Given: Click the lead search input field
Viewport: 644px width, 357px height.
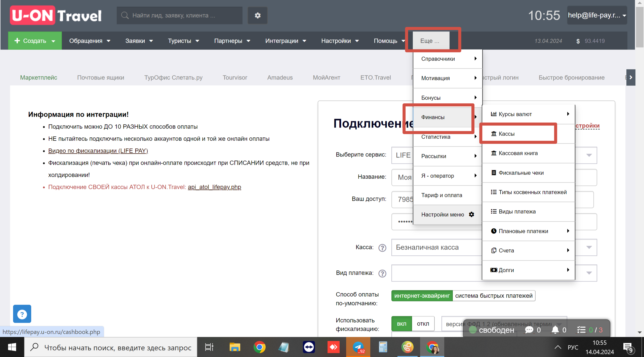Looking at the screenshot, I should [x=180, y=15].
